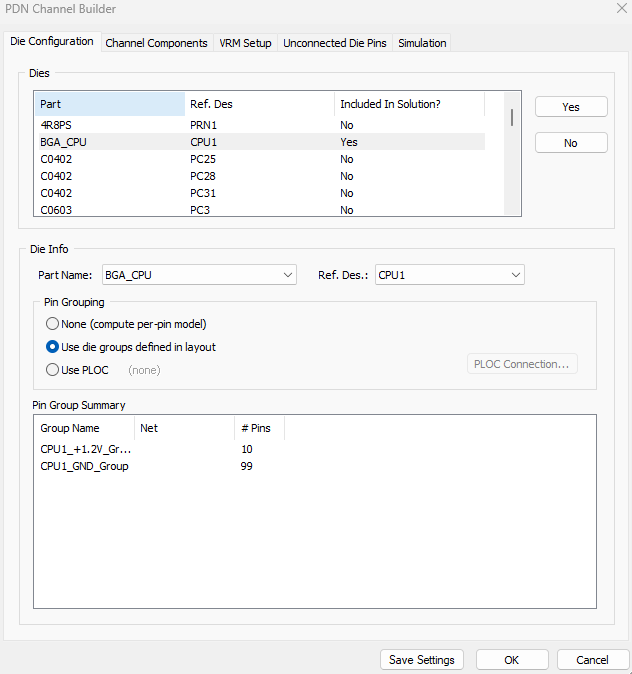Switch to the Channel Components tab
Image resolution: width=632 pixels, height=674 pixels.
click(x=156, y=43)
